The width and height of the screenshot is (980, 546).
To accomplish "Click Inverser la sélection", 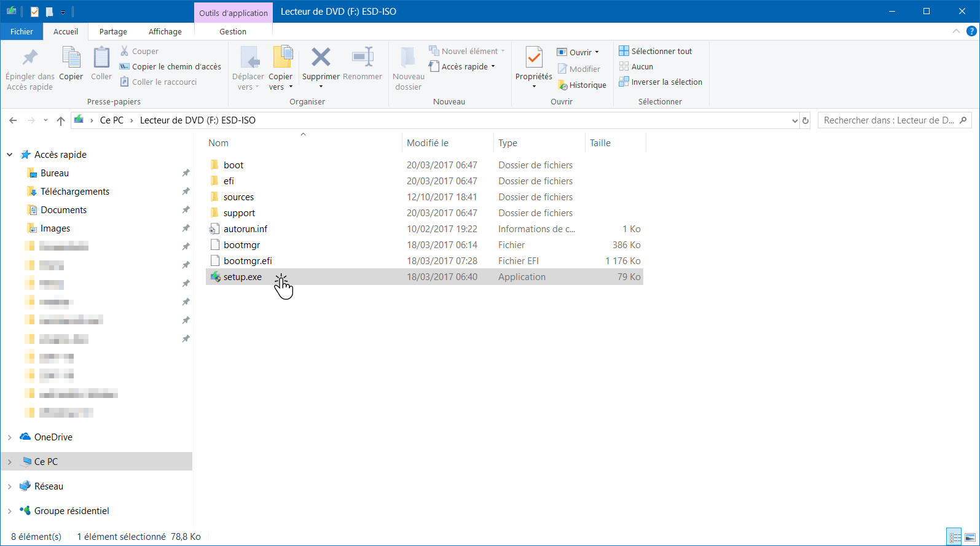I will click(x=661, y=82).
